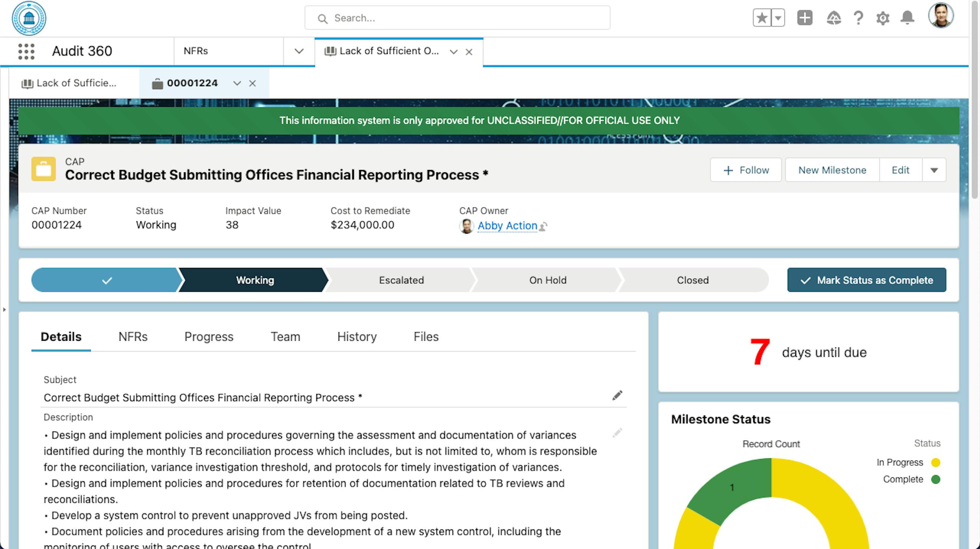The width and height of the screenshot is (980, 549).
Task: Expand more actions dropdown beside Edit
Action: (934, 170)
